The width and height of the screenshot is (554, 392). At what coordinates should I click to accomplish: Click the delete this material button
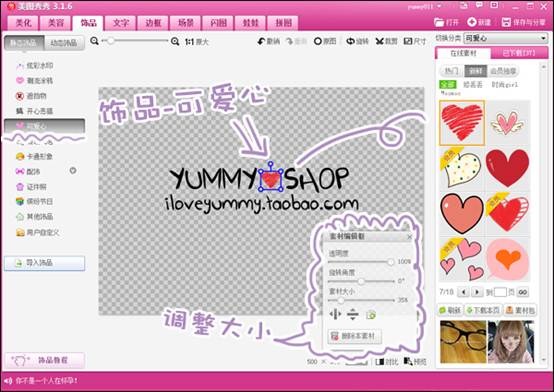[355, 336]
